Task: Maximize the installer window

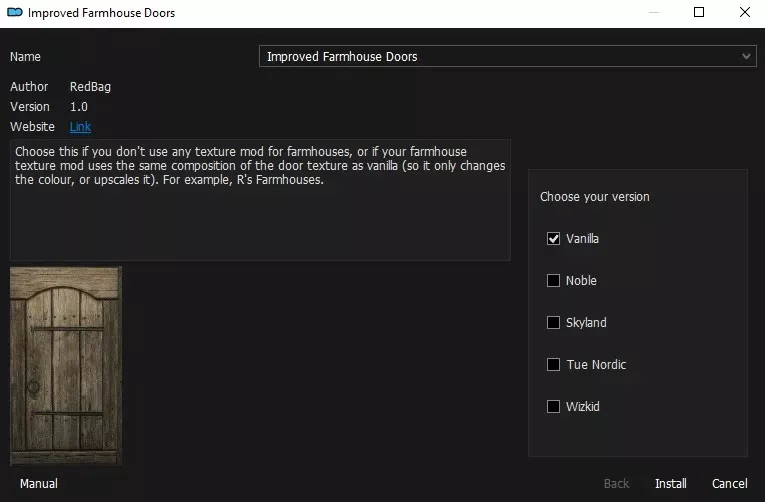Action: pos(699,12)
